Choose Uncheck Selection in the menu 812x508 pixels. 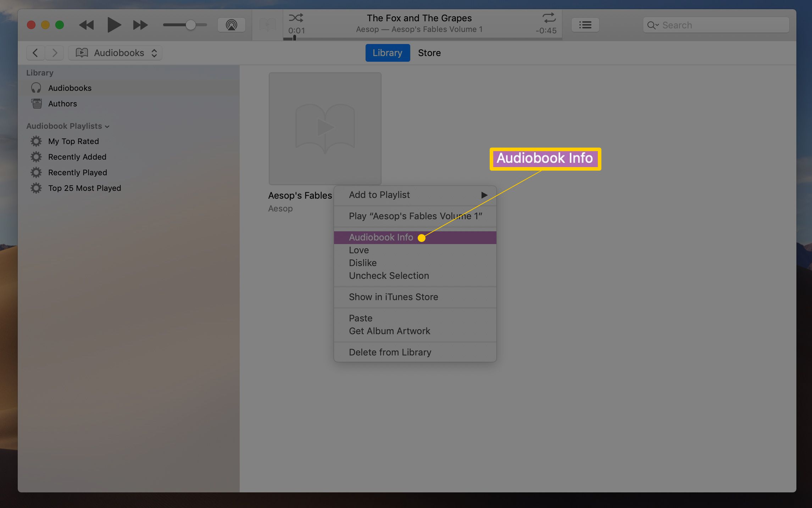coord(415,276)
